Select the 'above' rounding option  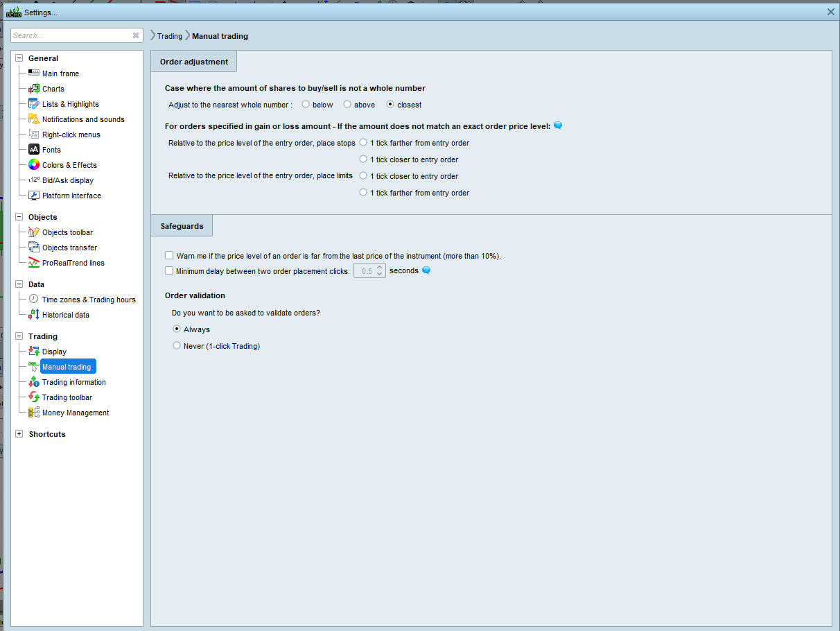coord(347,105)
